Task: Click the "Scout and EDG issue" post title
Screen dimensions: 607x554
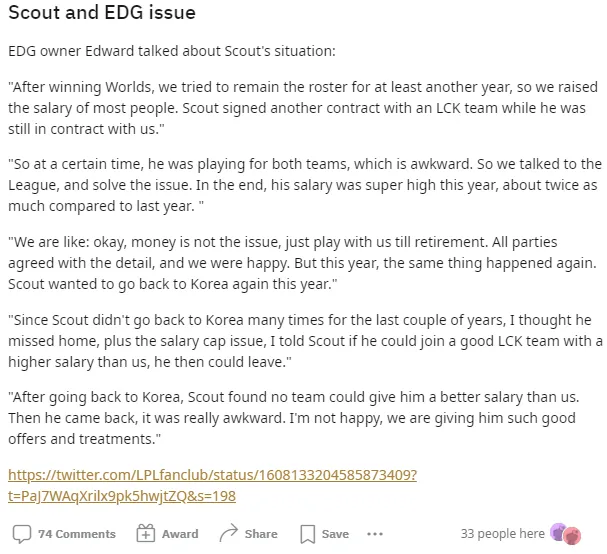Action: [101, 15]
